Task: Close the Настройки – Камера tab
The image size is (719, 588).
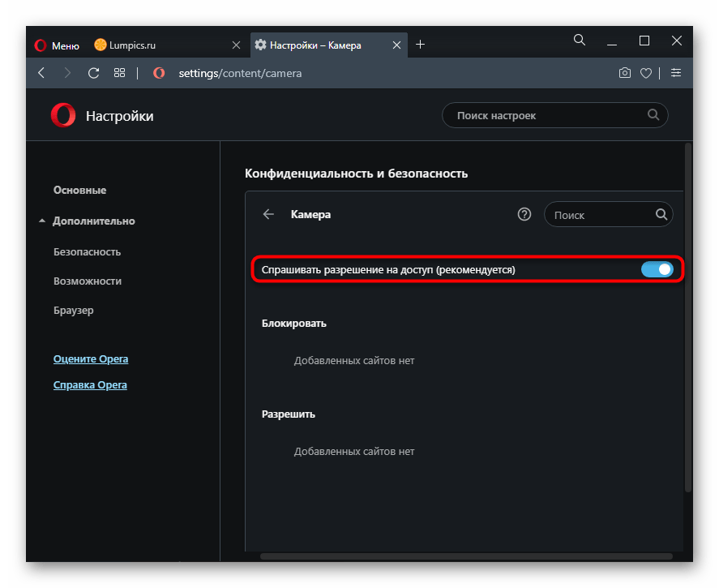Action: click(x=397, y=45)
